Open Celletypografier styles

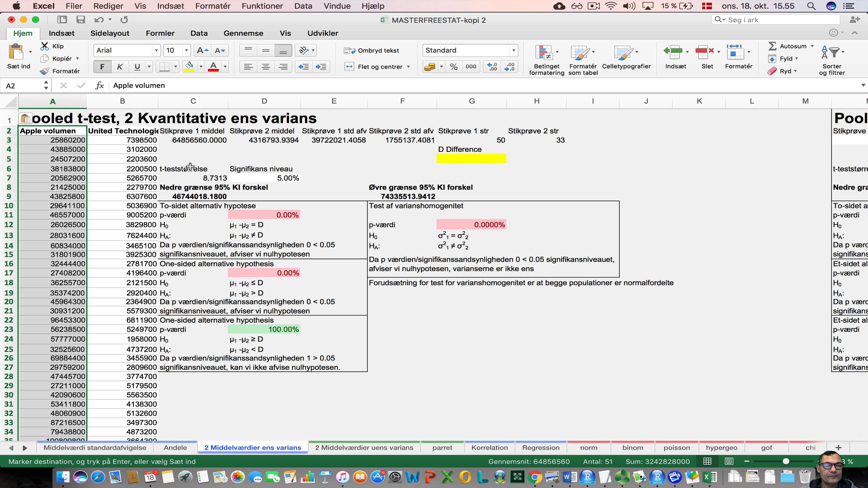coord(626,57)
